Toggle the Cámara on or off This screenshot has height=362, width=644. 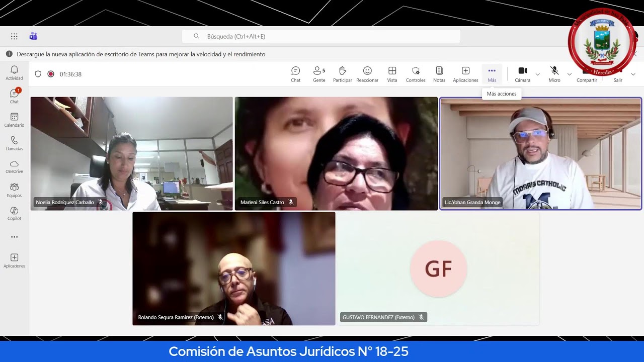522,74
